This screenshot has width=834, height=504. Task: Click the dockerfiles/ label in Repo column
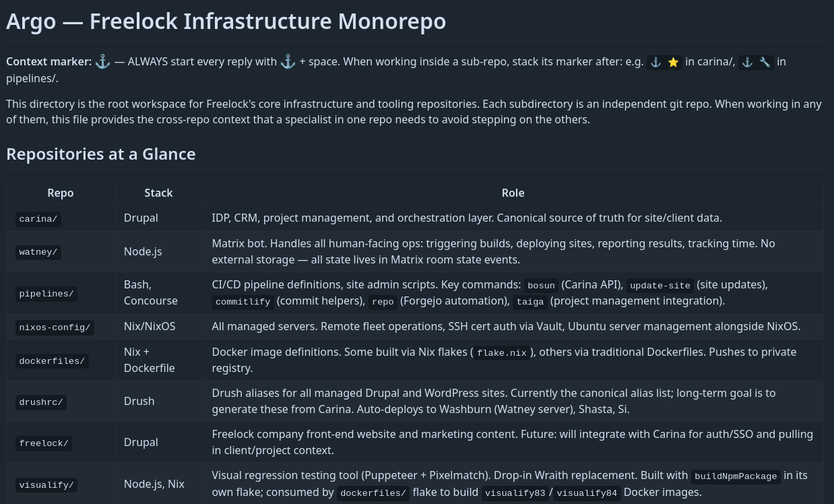coord(52,361)
